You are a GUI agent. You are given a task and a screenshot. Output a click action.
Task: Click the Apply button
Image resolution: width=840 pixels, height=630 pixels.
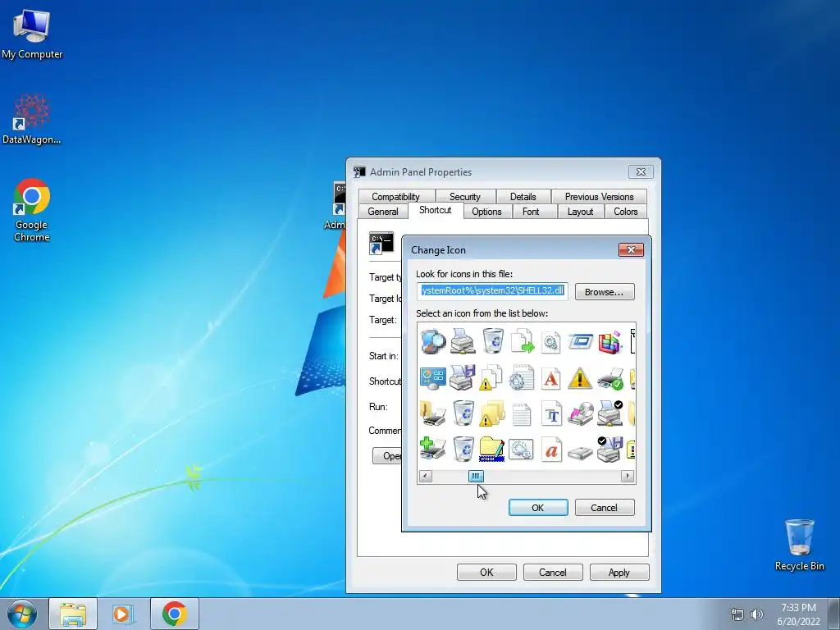[x=619, y=572]
